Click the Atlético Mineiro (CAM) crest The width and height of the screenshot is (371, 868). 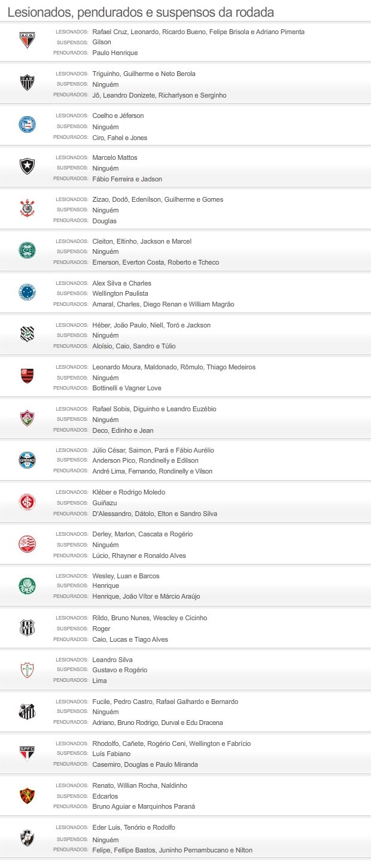click(27, 83)
